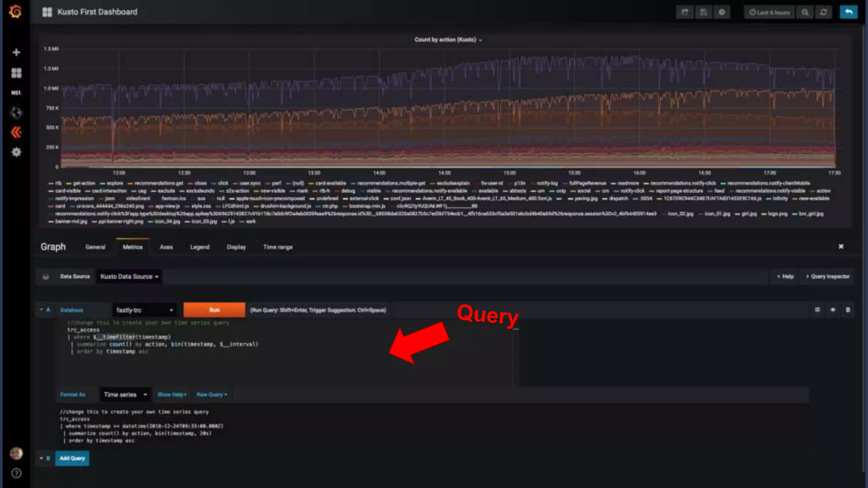The width and height of the screenshot is (868, 488).
Task: Click the save dashboard icon
Action: pyautogui.click(x=704, y=12)
